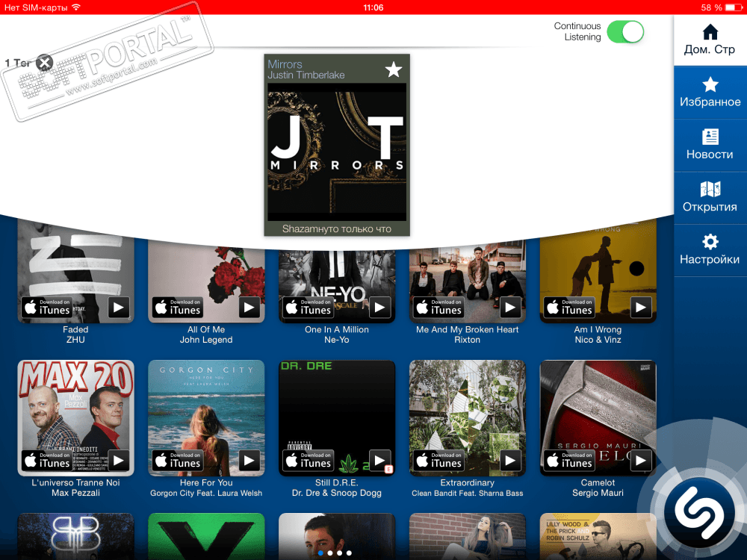Play preview of Here For You
The width and height of the screenshot is (747, 560).
(249, 461)
